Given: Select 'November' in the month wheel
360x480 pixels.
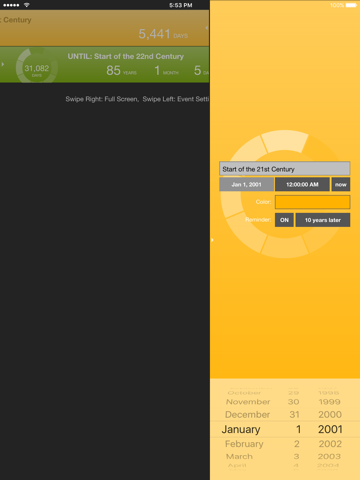Looking at the screenshot, I should pos(248,402).
